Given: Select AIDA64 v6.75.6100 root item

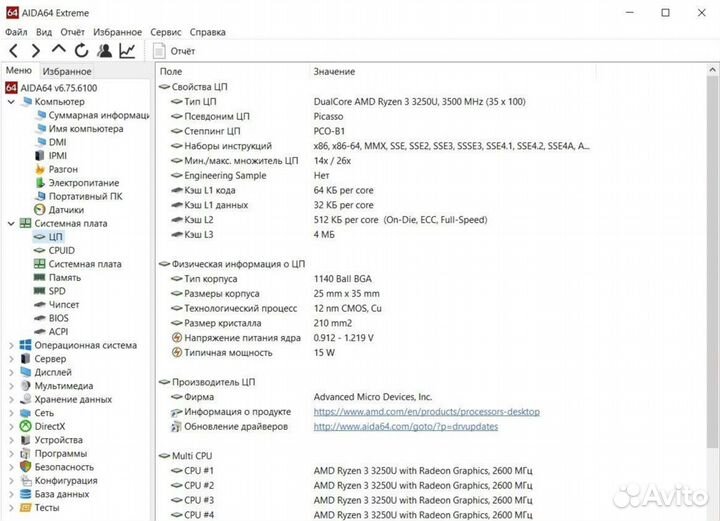Looking at the screenshot, I should click(x=51, y=88).
